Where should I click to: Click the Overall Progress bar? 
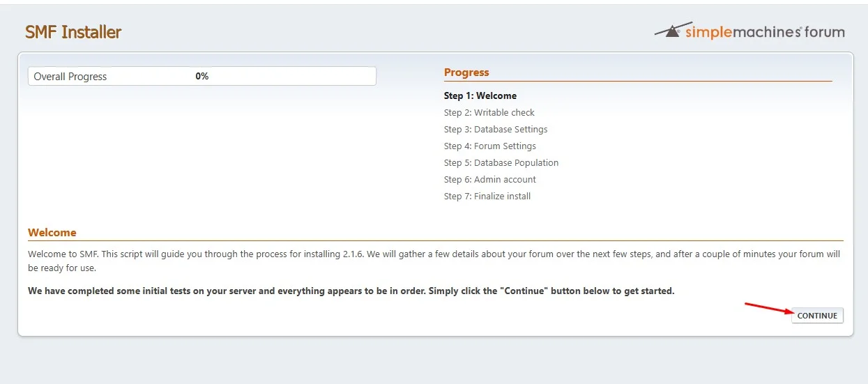click(x=202, y=76)
